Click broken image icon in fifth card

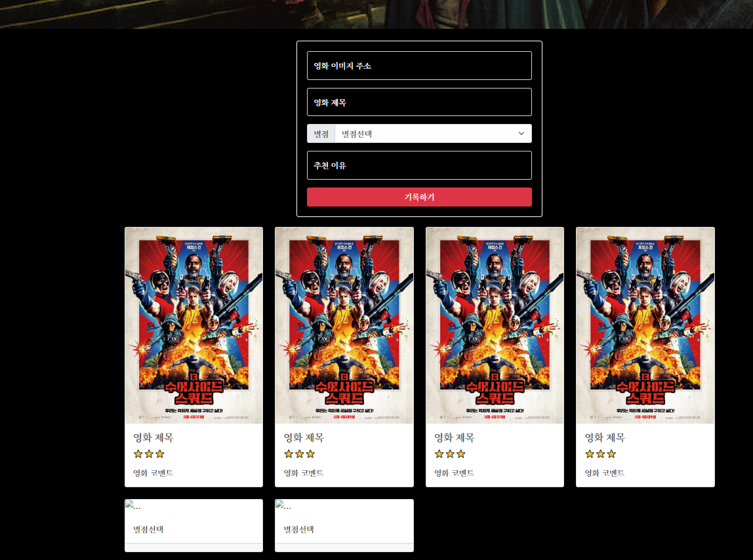pyautogui.click(x=129, y=504)
